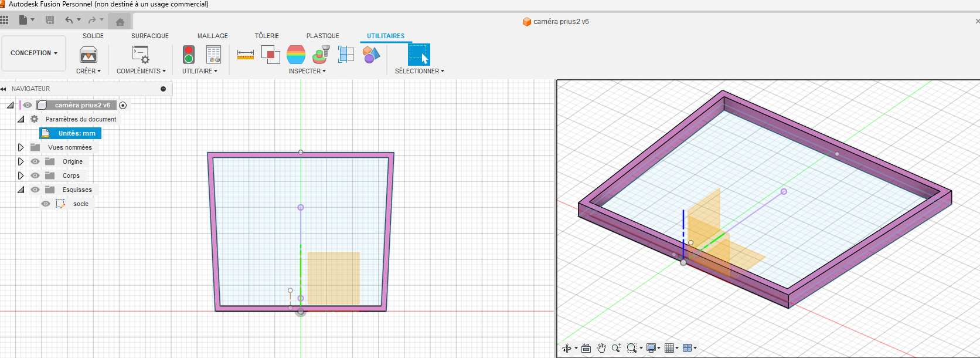Image resolution: width=980 pixels, height=358 pixels.
Task: Open Grid and Snaps icon
Action: pos(669,348)
